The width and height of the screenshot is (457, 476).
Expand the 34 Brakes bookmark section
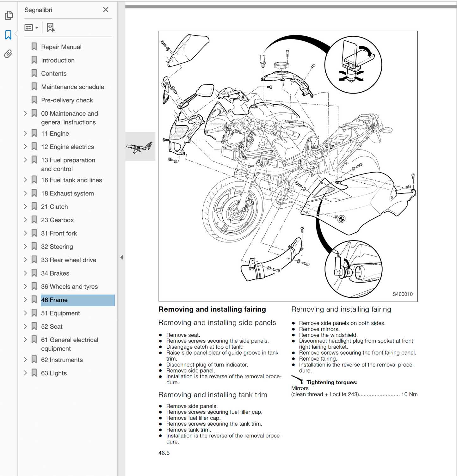[x=26, y=273]
